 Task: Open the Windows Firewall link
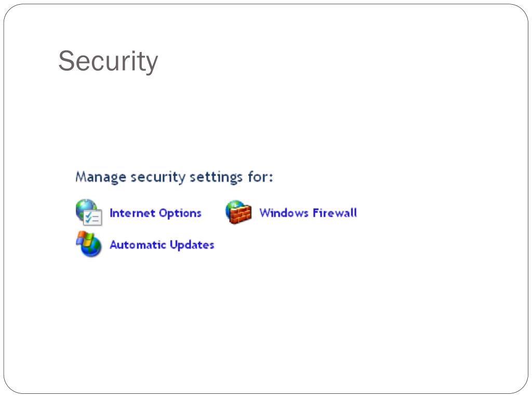click(x=308, y=213)
